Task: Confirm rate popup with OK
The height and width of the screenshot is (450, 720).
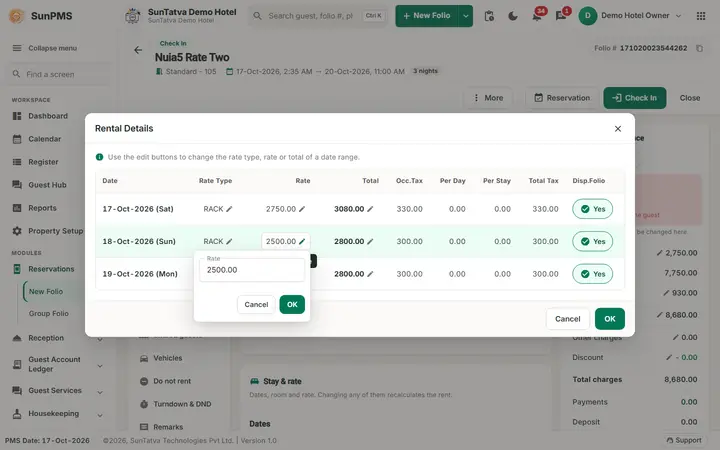Action: pyautogui.click(x=292, y=304)
